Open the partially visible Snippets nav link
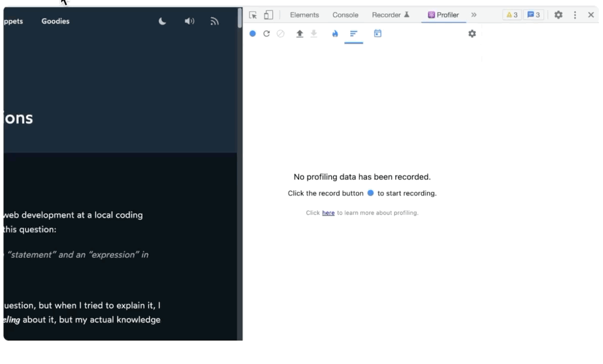Image resolution: width=603 pixels, height=364 pixels. pos(13,21)
